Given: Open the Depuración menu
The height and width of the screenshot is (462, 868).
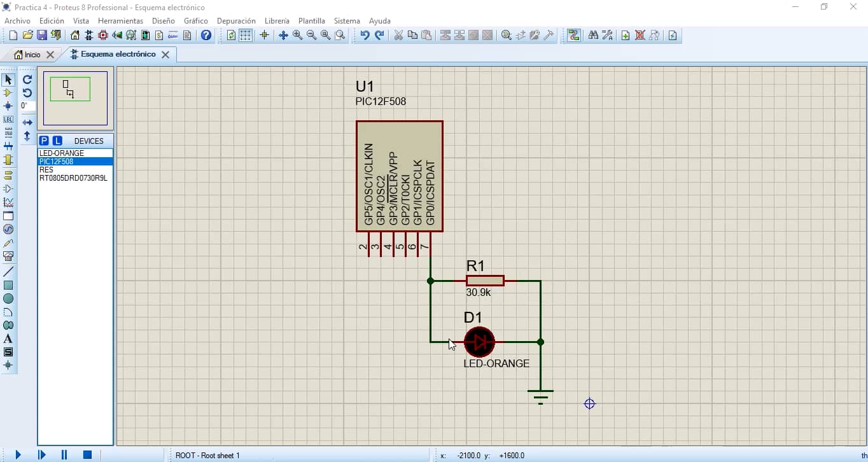Looking at the screenshot, I should (236, 21).
